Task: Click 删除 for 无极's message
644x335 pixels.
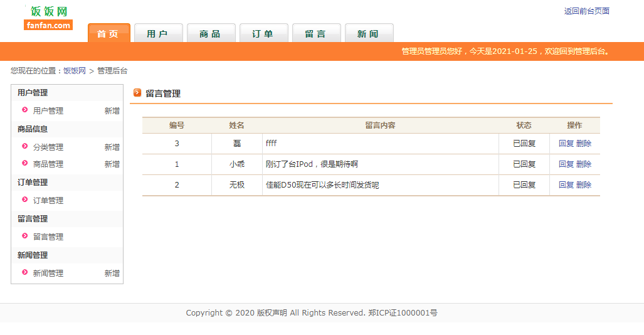Action: tap(584, 185)
